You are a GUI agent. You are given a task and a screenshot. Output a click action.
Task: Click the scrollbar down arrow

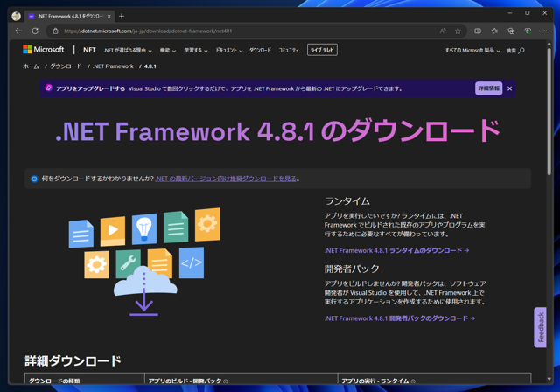pos(549,379)
